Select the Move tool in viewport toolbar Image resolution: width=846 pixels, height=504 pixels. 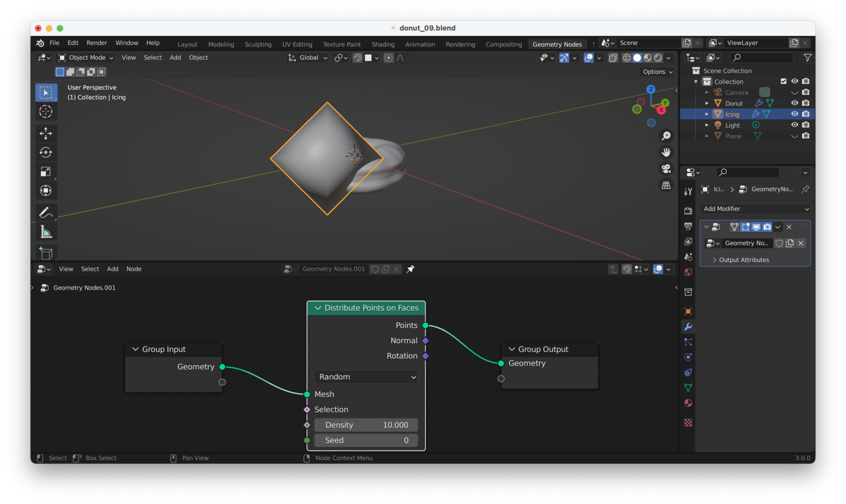tap(46, 133)
